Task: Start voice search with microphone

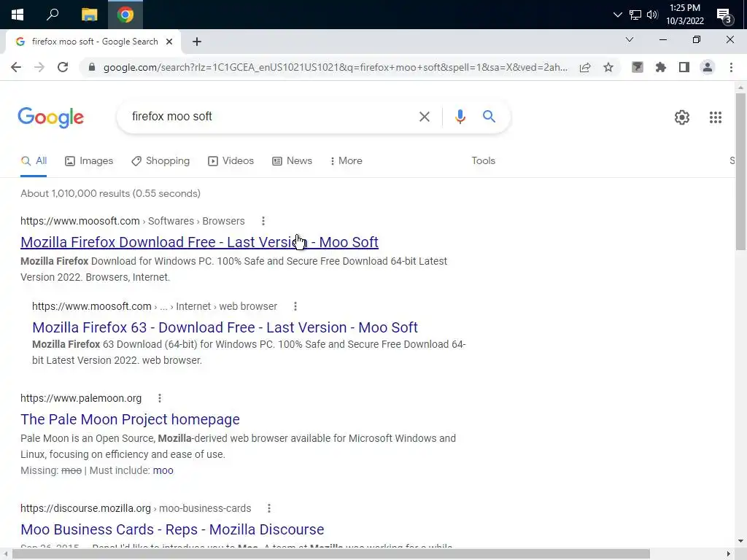Action: tap(460, 117)
